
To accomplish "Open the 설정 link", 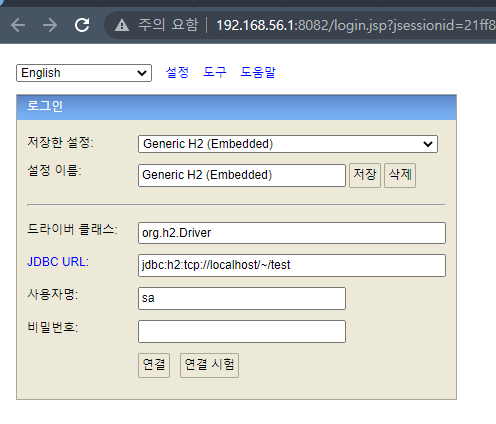I will click(x=177, y=72).
